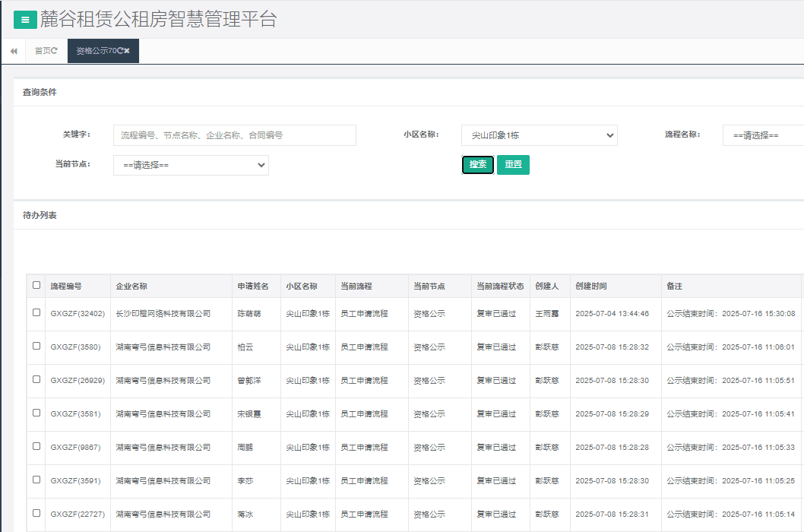The width and height of the screenshot is (804, 532).
Task: Click the 创建时间 column header
Action: point(591,287)
